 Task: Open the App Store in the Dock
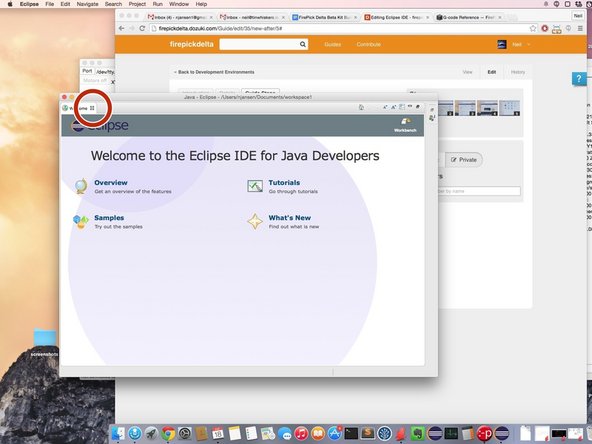335,433
